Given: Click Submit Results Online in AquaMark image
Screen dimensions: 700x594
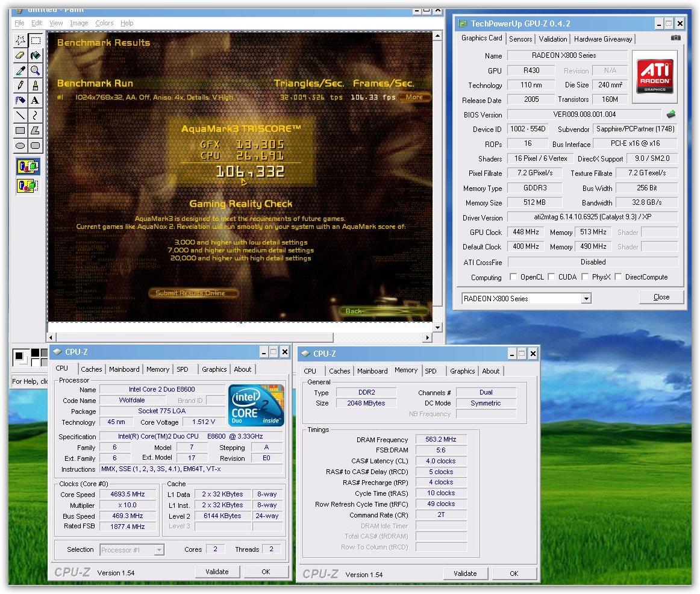Looking at the screenshot, I should 193,293.
